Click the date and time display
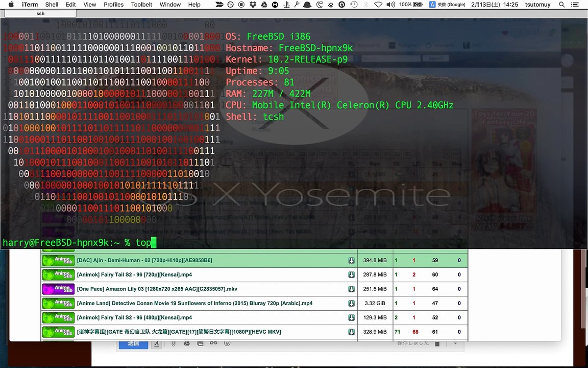Viewport: 588px width, 368px height. [x=495, y=5]
